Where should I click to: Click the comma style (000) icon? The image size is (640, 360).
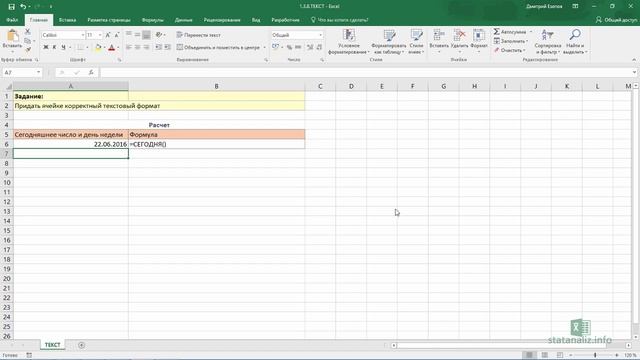tap(298, 47)
